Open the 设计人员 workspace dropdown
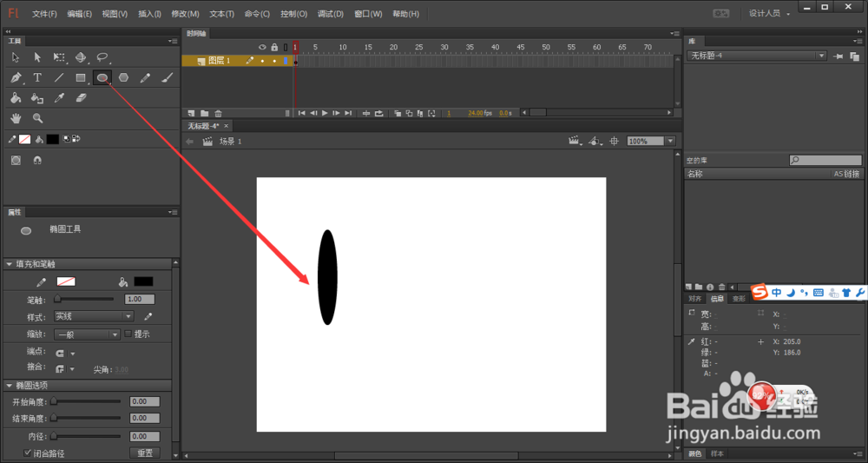 [x=769, y=13]
